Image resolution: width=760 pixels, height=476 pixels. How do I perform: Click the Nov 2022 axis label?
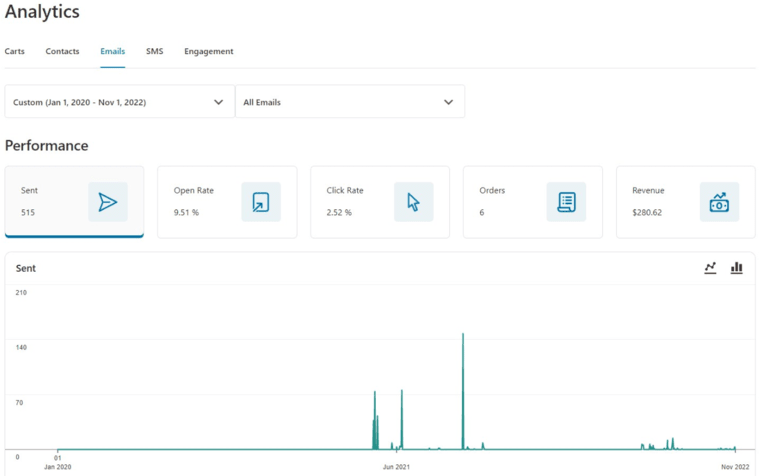coord(735,467)
